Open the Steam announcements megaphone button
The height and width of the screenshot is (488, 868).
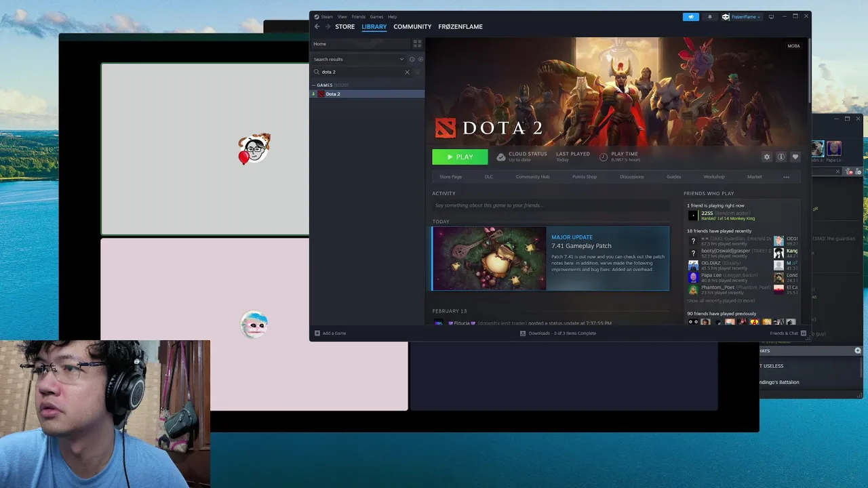click(x=691, y=17)
